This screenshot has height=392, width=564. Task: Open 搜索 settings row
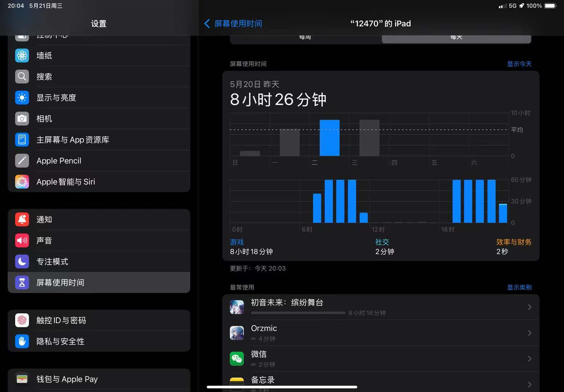(99, 77)
